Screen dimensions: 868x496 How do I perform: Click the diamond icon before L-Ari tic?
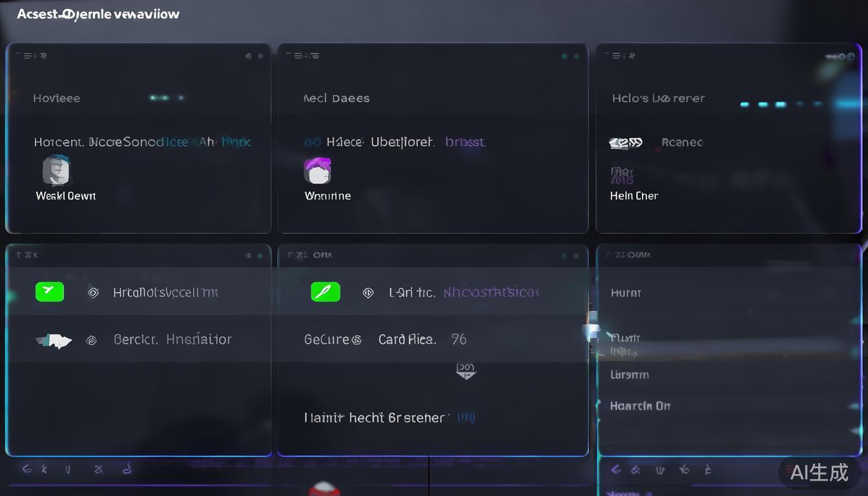[368, 293]
